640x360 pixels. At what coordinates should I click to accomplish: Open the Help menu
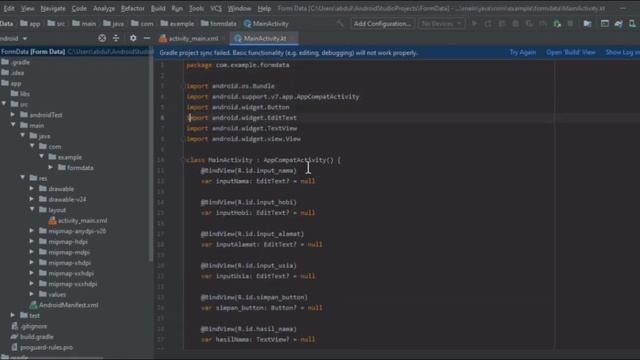tap(264, 8)
